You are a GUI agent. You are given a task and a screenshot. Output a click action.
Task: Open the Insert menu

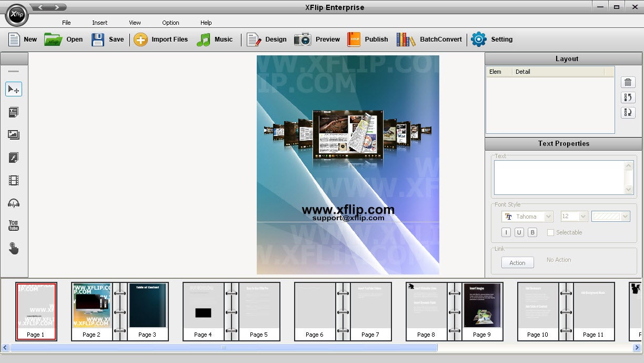pos(99,23)
